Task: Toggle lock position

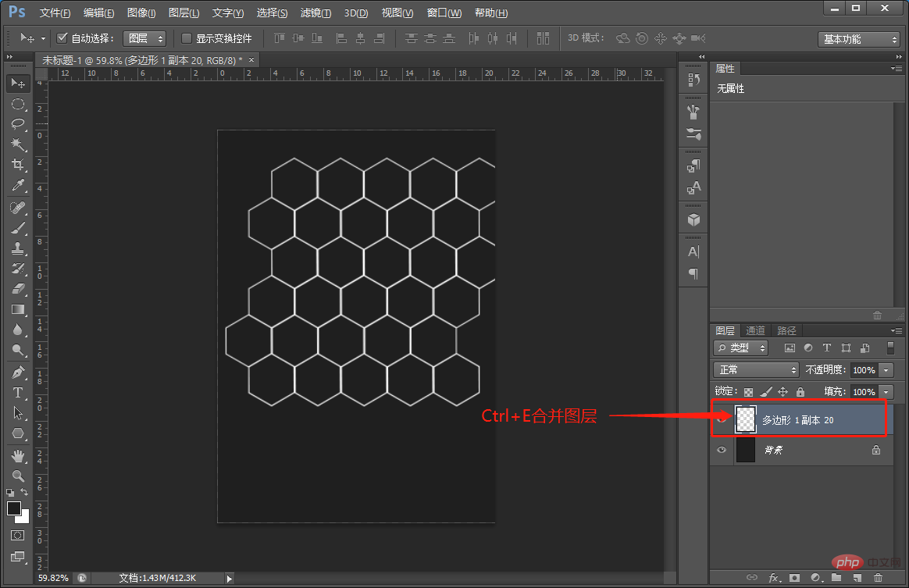Action: pyautogui.click(x=782, y=392)
